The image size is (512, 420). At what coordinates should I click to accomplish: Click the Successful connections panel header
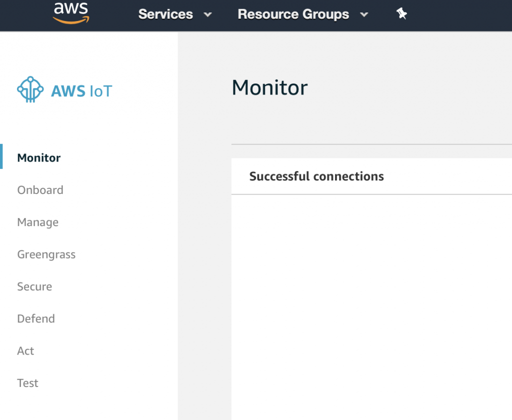pyautogui.click(x=316, y=176)
